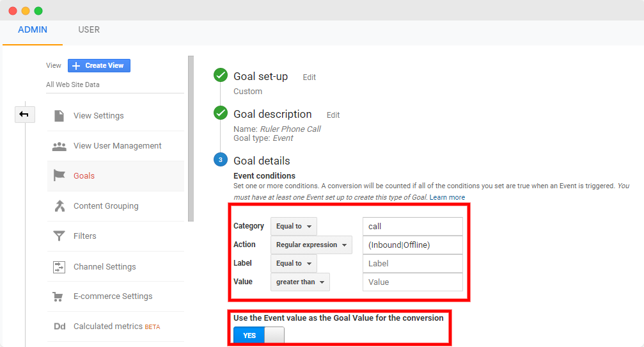The height and width of the screenshot is (347, 644).
Task: Click the Goal description green checkmark
Action: point(221,113)
